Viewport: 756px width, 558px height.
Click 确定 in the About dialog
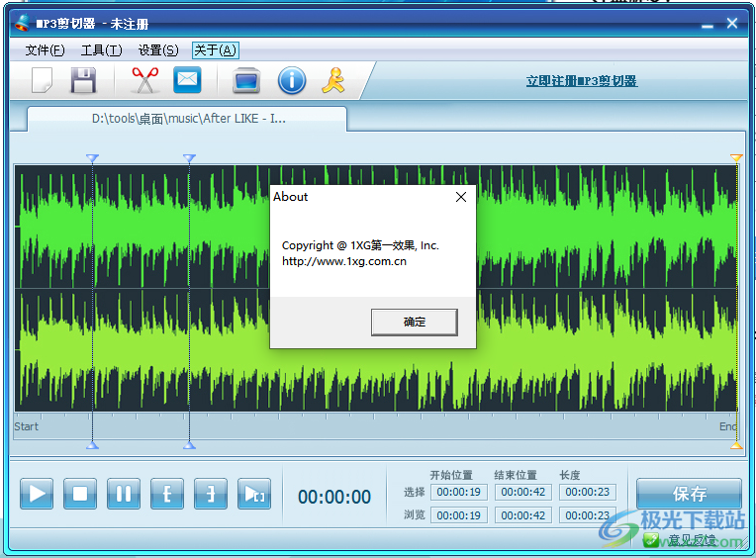[x=415, y=322]
